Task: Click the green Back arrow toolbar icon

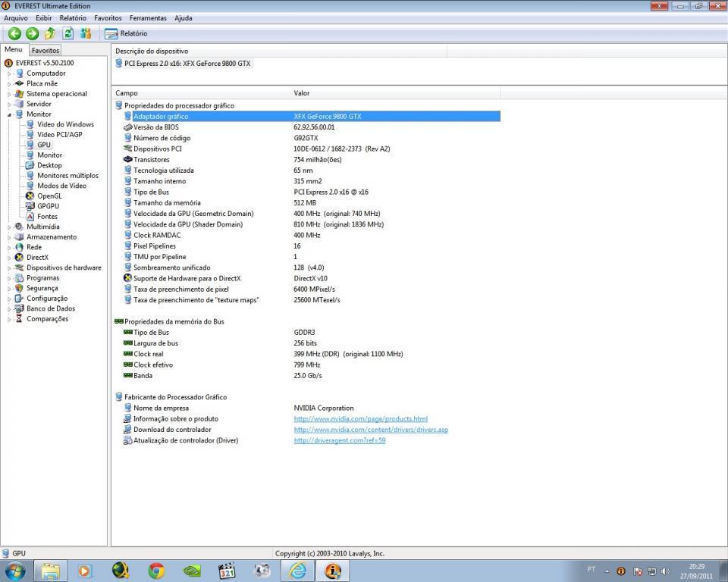Action: pos(14,33)
